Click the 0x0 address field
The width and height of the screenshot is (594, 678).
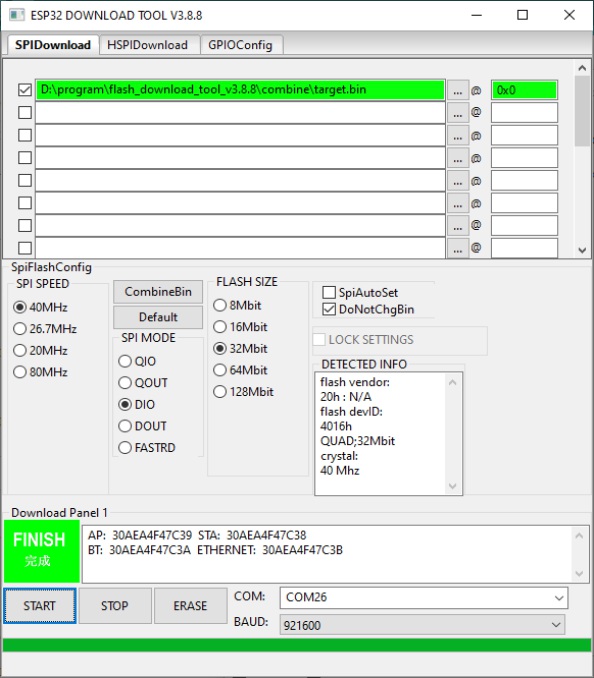pos(524,90)
